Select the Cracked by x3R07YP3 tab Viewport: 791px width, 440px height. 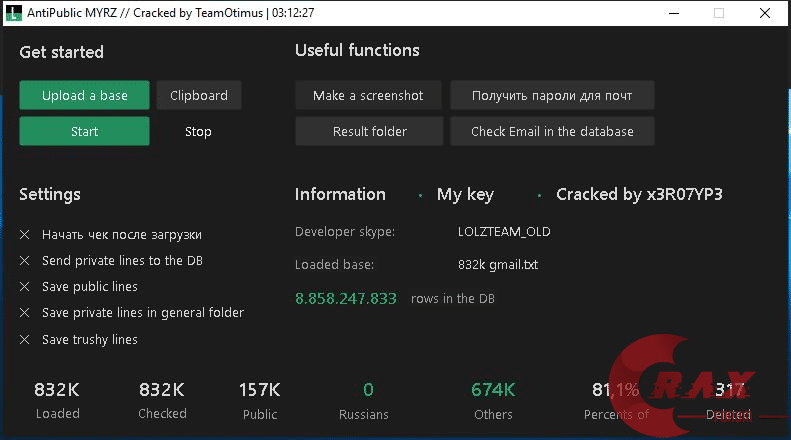tap(639, 194)
